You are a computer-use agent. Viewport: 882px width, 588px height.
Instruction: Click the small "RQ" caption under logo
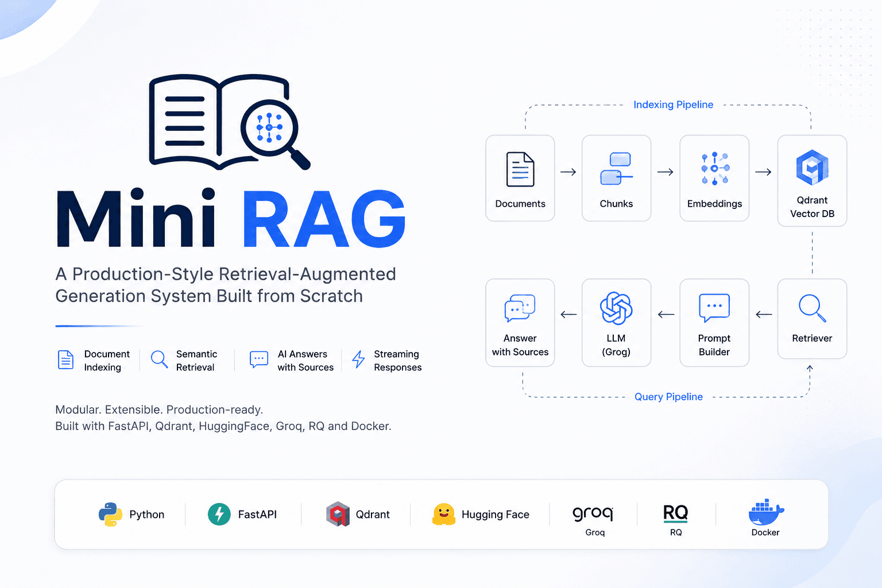click(x=676, y=532)
